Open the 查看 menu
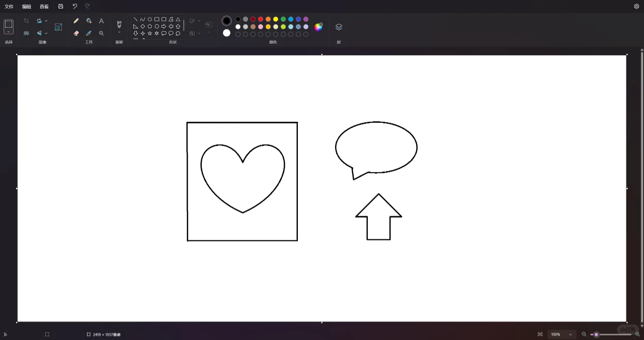Image resolution: width=644 pixels, height=340 pixels. coord(44,7)
